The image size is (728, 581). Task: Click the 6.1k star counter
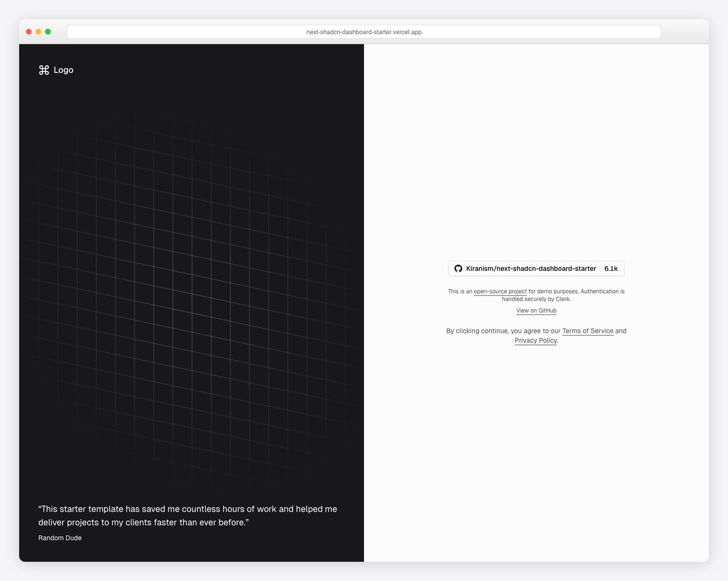(611, 268)
